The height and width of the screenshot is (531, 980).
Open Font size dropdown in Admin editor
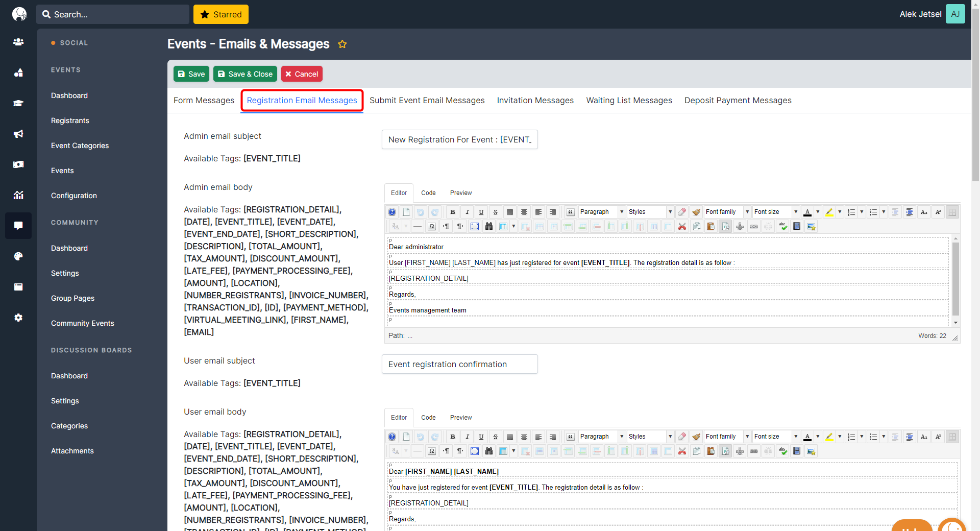776,212
